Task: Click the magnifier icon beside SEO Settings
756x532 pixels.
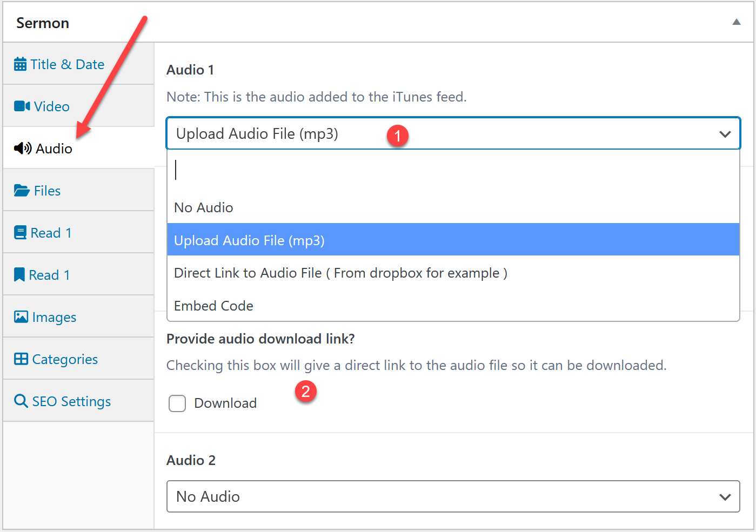Action: click(21, 401)
